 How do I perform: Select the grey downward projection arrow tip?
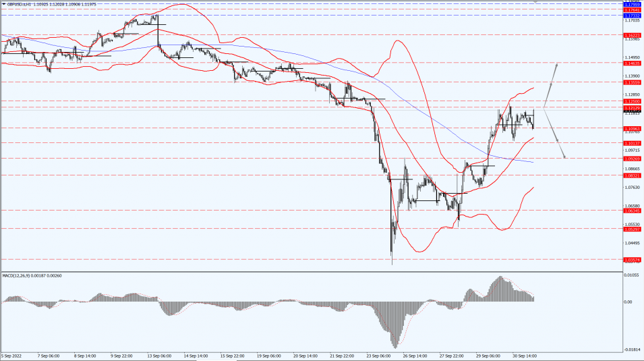564,157
